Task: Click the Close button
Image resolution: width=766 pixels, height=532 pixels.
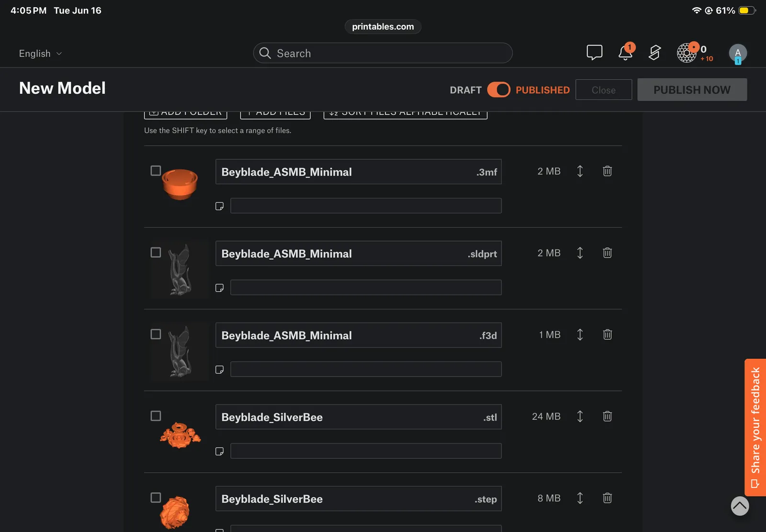Action: (604, 90)
